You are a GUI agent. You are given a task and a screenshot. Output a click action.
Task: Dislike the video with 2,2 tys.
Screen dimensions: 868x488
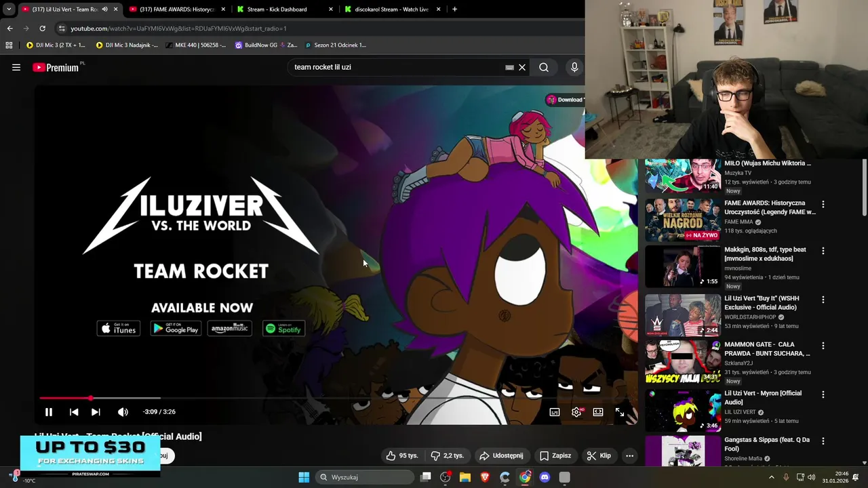point(448,455)
